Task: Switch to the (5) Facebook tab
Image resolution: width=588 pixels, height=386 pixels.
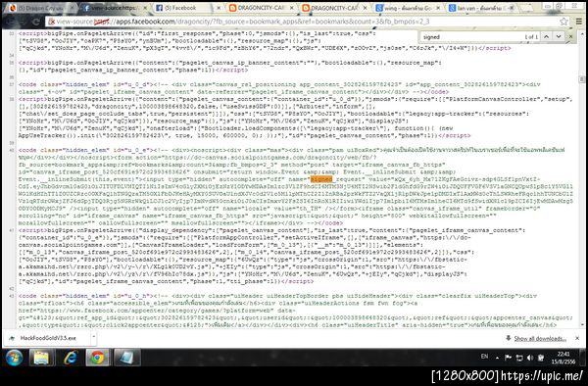Action: click(x=187, y=8)
